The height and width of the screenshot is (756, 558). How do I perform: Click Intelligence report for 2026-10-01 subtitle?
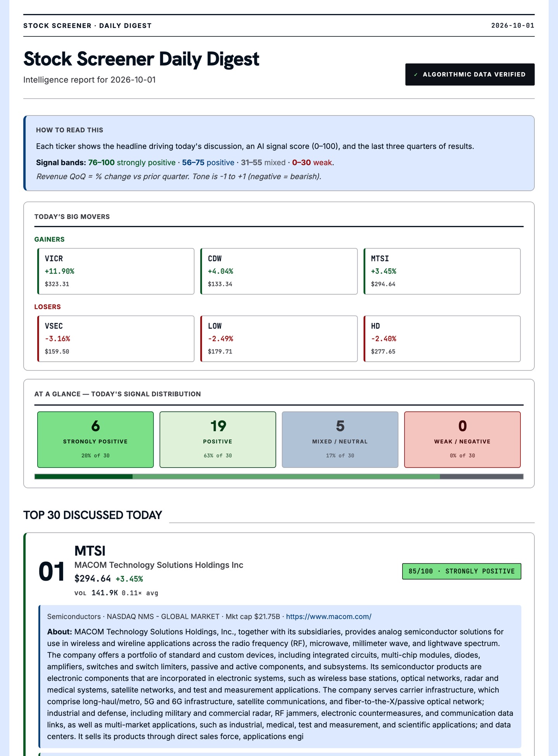click(90, 80)
